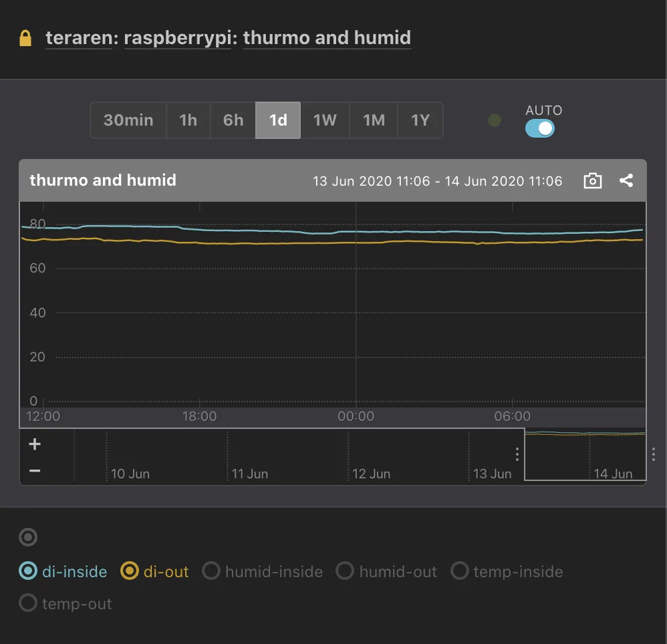
Task: Zoom out with the minus icon
Action: pyautogui.click(x=35, y=471)
